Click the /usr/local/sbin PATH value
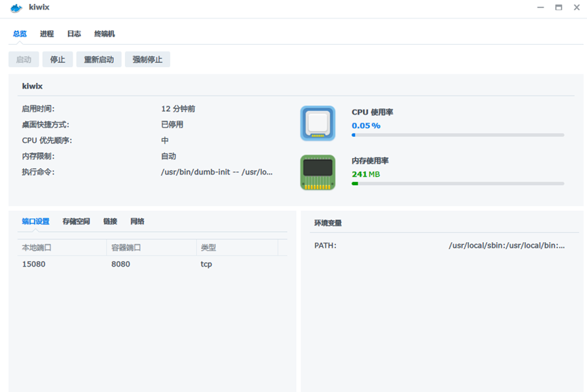 click(x=507, y=246)
